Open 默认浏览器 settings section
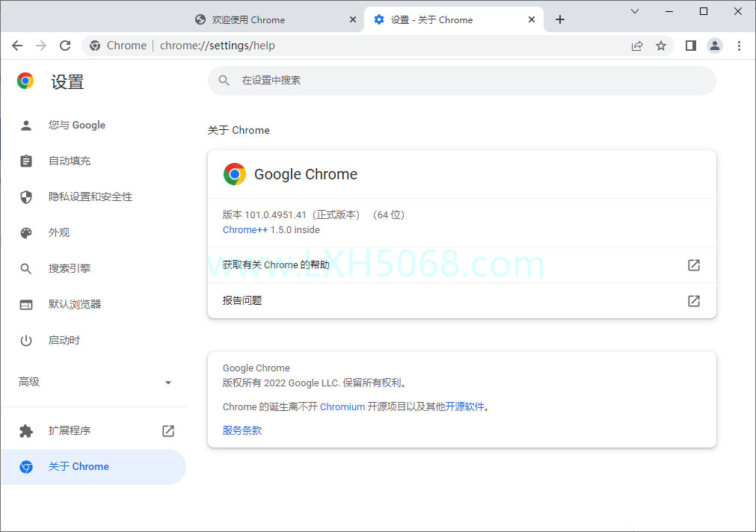 click(x=94, y=305)
